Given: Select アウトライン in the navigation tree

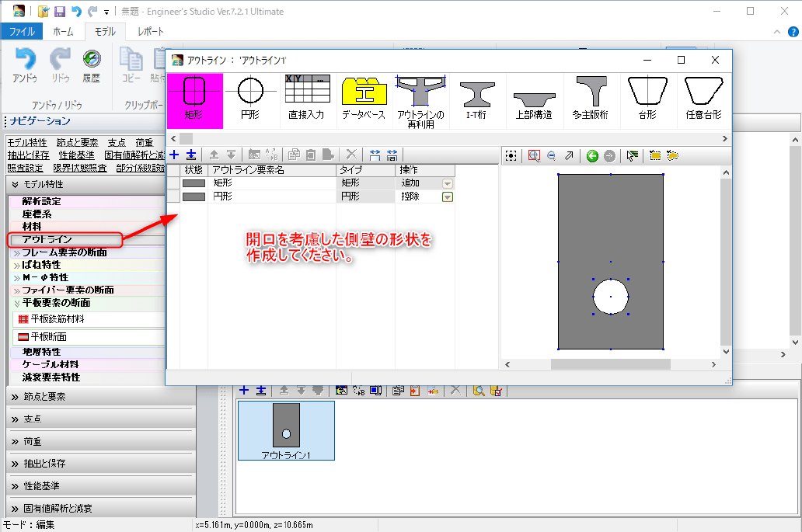Looking at the screenshot, I should [47, 239].
